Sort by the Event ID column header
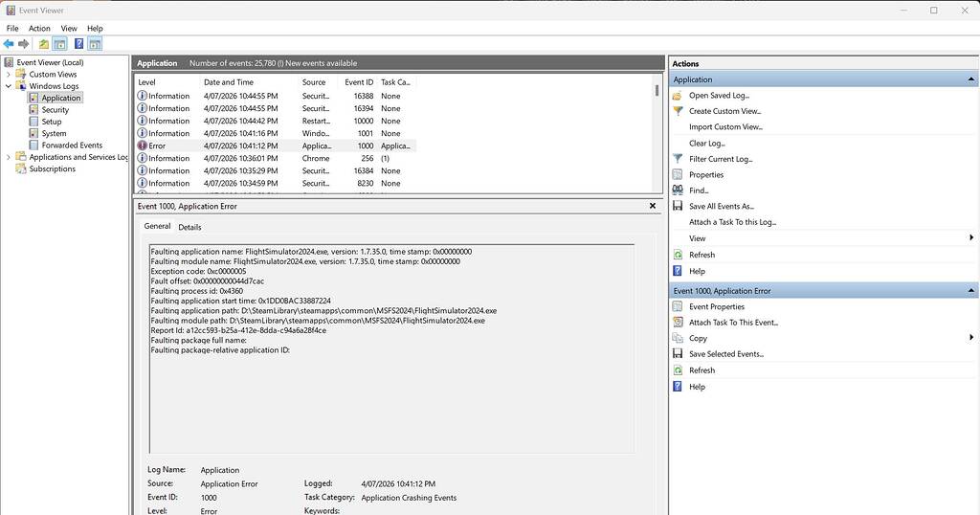 click(358, 82)
